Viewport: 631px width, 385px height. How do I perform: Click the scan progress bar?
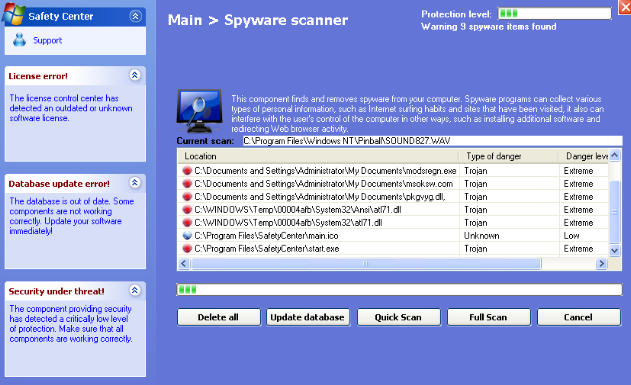pyautogui.click(x=399, y=289)
